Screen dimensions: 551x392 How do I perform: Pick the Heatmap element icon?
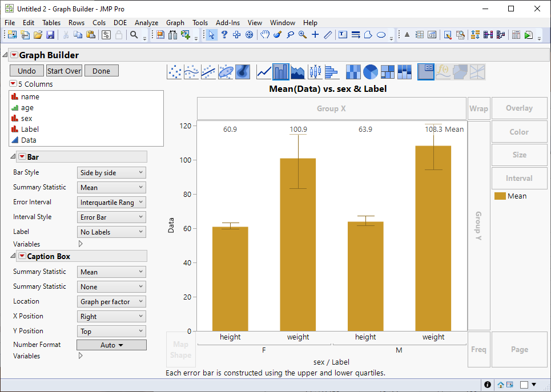tap(353, 71)
